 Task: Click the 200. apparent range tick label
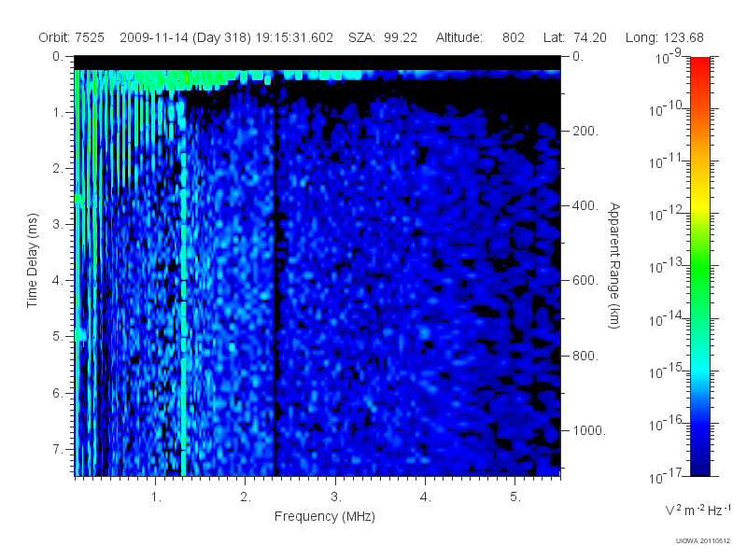tap(585, 131)
